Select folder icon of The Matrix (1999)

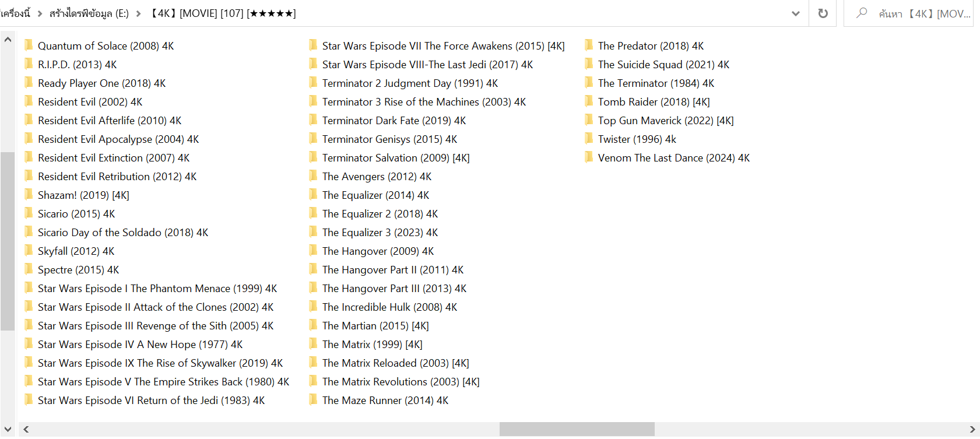click(313, 344)
